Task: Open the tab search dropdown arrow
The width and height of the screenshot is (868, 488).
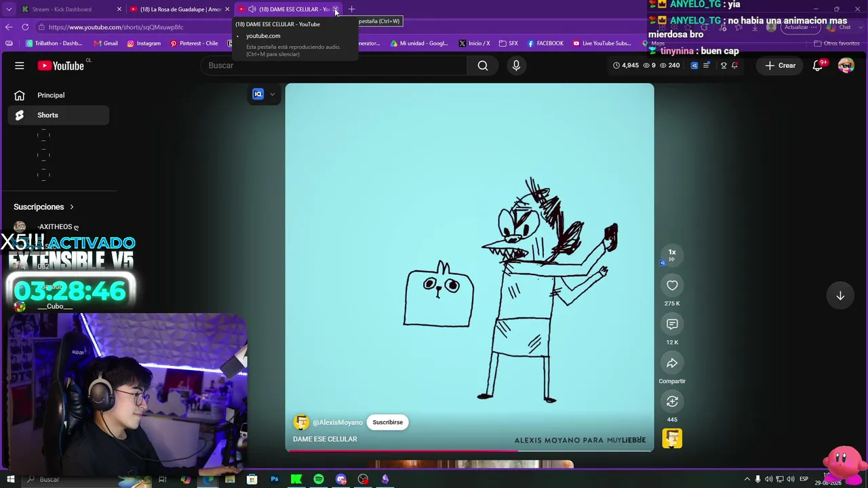Action: (x=9, y=9)
